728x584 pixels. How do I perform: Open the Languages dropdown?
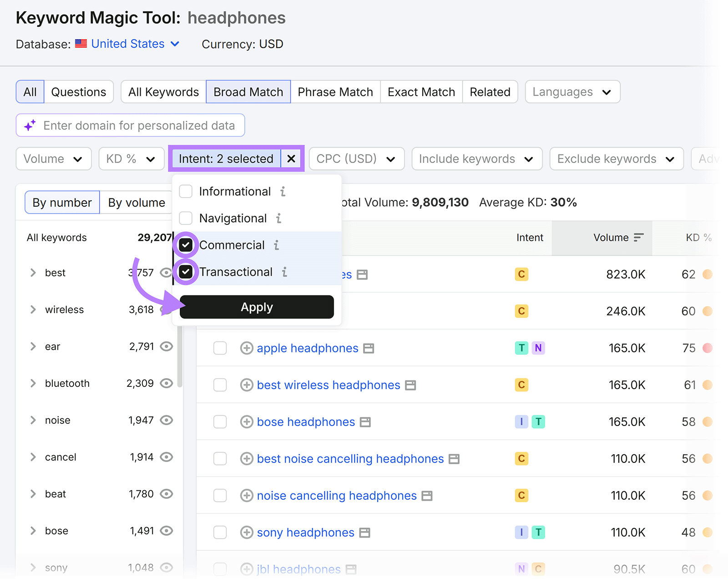(x=572, y=92)
